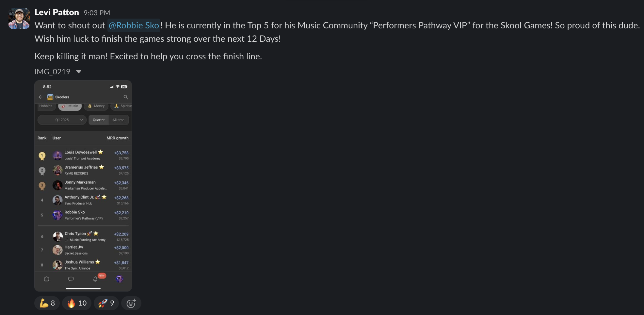Tap the search icon in Skoolers header

point(126,97)
